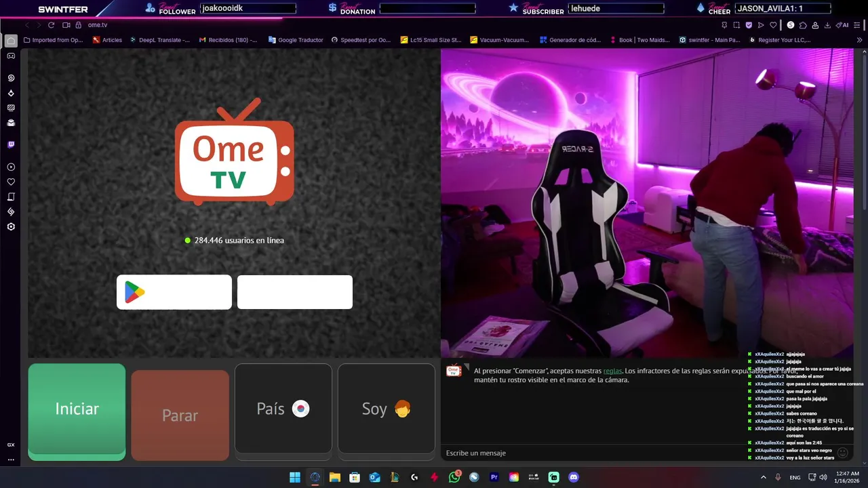Open the Windows Start menu

(x=295, y=477)
